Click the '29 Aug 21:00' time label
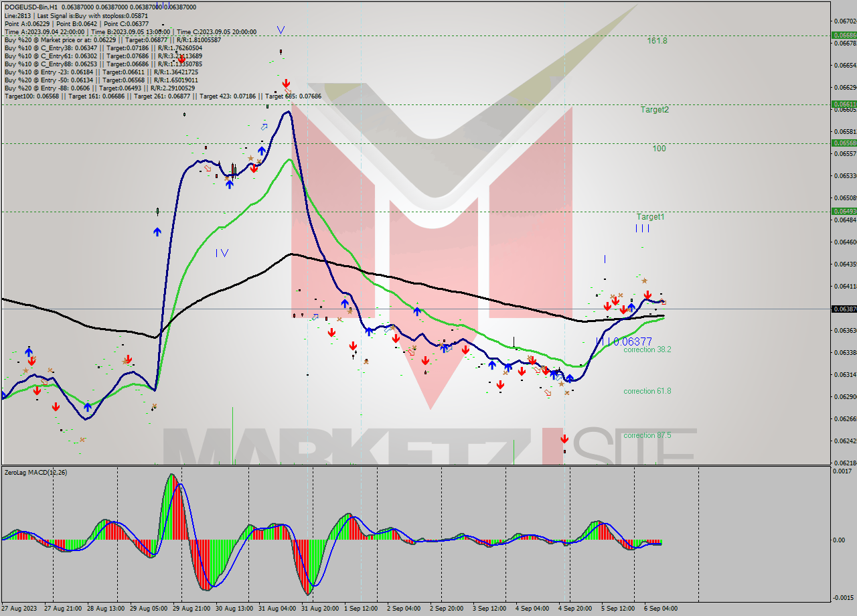857x616 pixels. point(192,609)
